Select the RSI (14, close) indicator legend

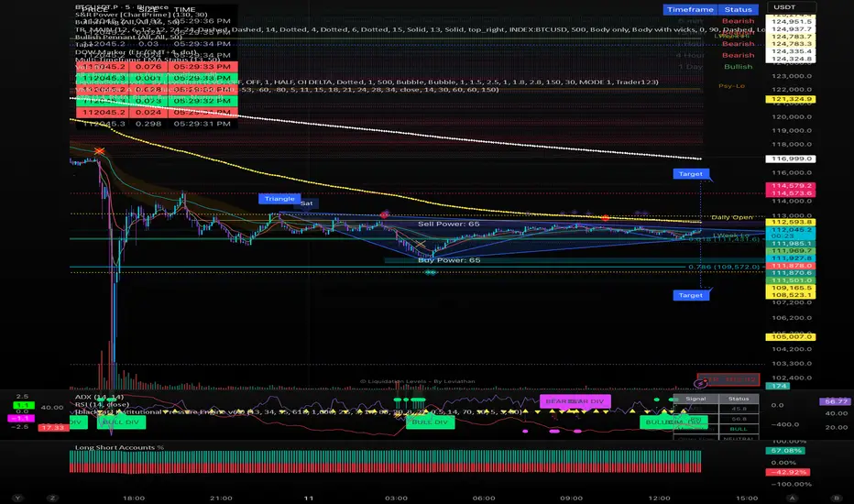pyautogui.click(x=102, y=404)
